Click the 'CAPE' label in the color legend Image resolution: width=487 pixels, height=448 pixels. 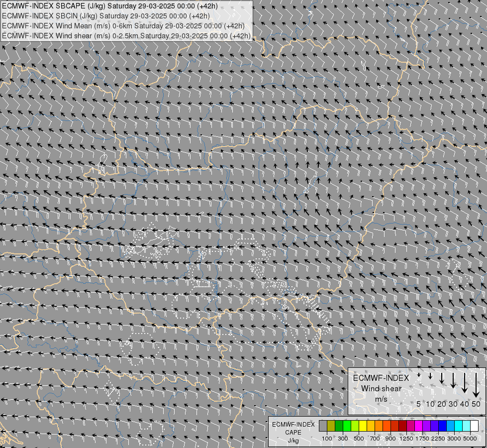pos(293,433)
